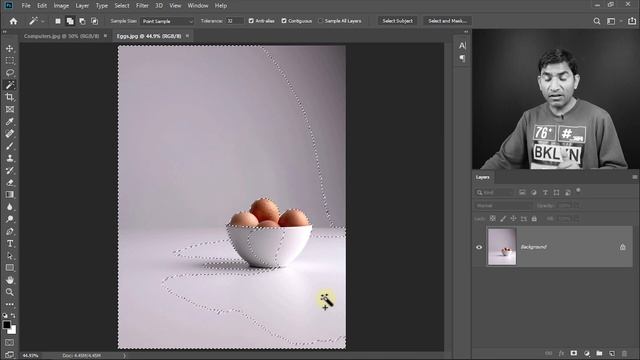Click the Share icon at top right
This screenshot has height=360, width=640.
(632, 21)
